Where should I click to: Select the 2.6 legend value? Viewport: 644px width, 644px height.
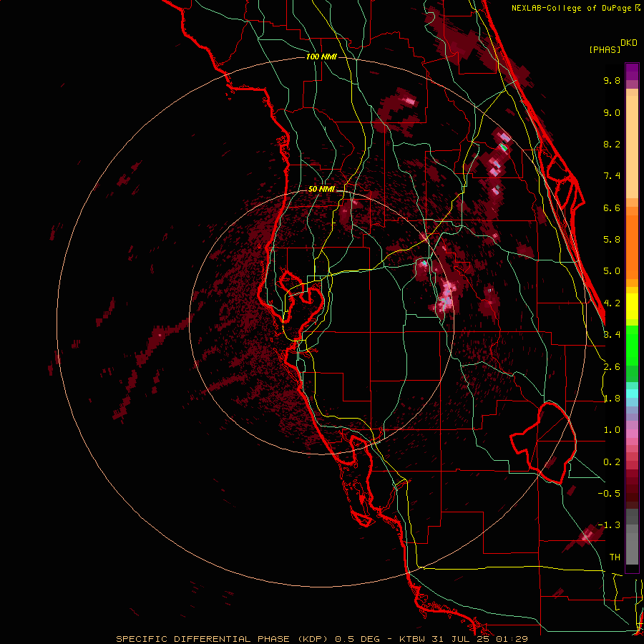(612, 367)
